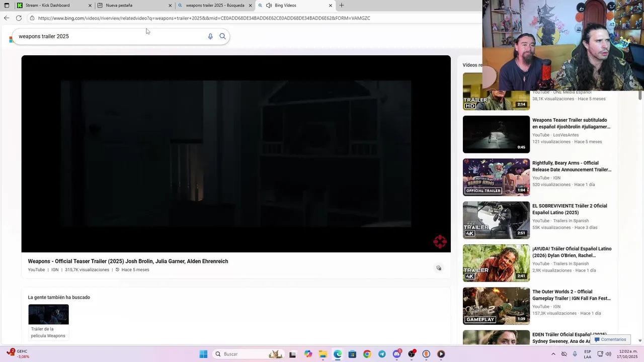The image size is (644, 362).
Task: Click Weapons Teaser Trailer subtitulado title
Action: pyautogui.click(x=571, y=124)
